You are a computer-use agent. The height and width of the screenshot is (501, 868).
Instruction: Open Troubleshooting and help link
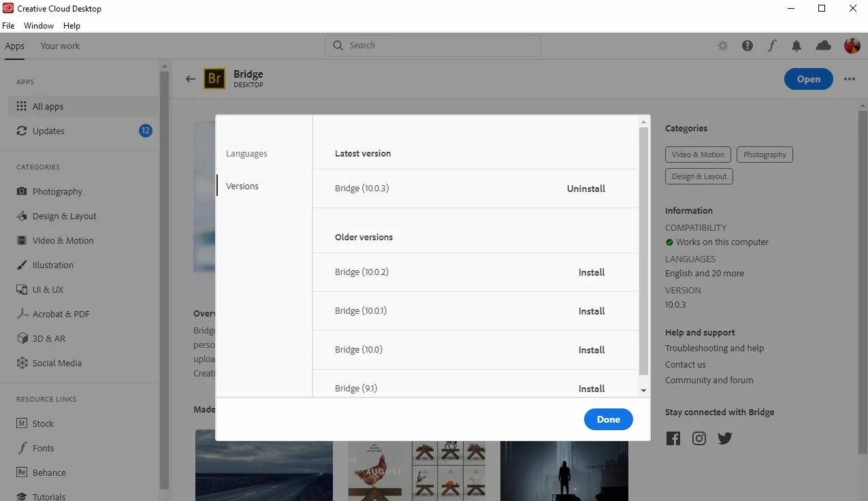[x=715, y=349]
